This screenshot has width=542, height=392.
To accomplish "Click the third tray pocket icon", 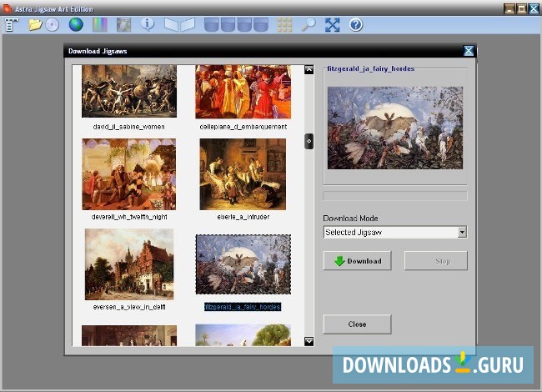I will coord(244,25).
